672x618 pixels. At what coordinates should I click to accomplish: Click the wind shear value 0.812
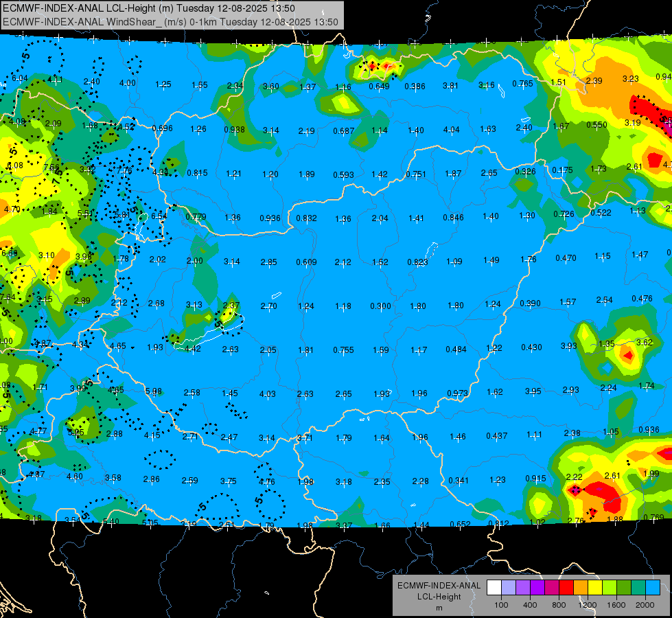point(499,524)
